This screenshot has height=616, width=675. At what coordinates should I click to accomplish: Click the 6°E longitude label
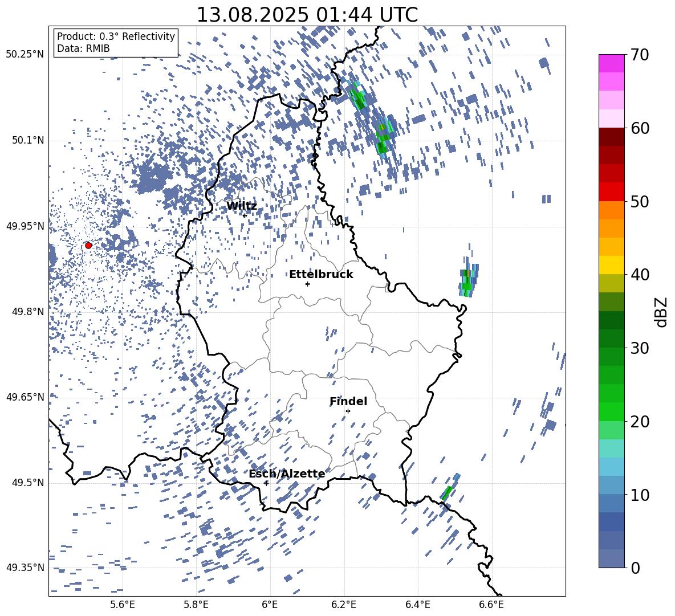tap(270, 605)
